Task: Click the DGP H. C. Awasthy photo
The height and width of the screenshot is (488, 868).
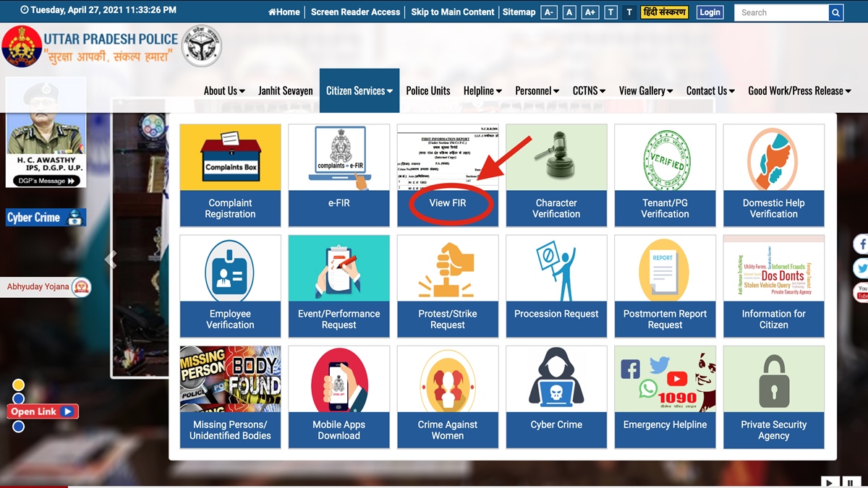Action: pos(46,116)
